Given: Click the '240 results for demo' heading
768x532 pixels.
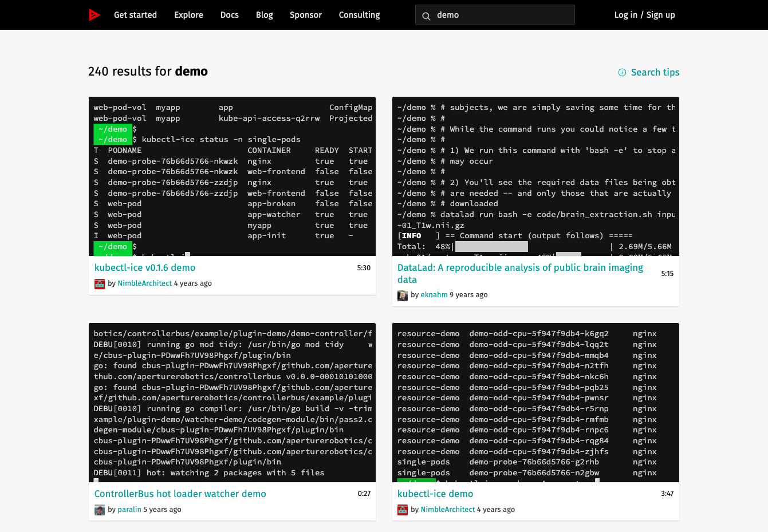Looking at the screenshot, I should 148,72.
